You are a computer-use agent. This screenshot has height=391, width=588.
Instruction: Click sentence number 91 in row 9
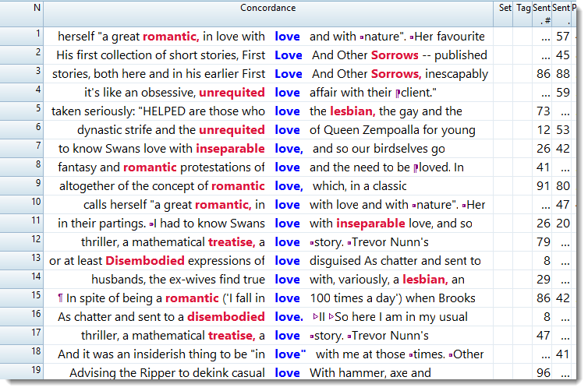(x=543, y=186)
